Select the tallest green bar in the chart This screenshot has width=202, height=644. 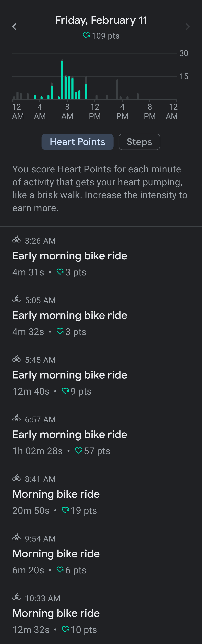pos(62,79)
